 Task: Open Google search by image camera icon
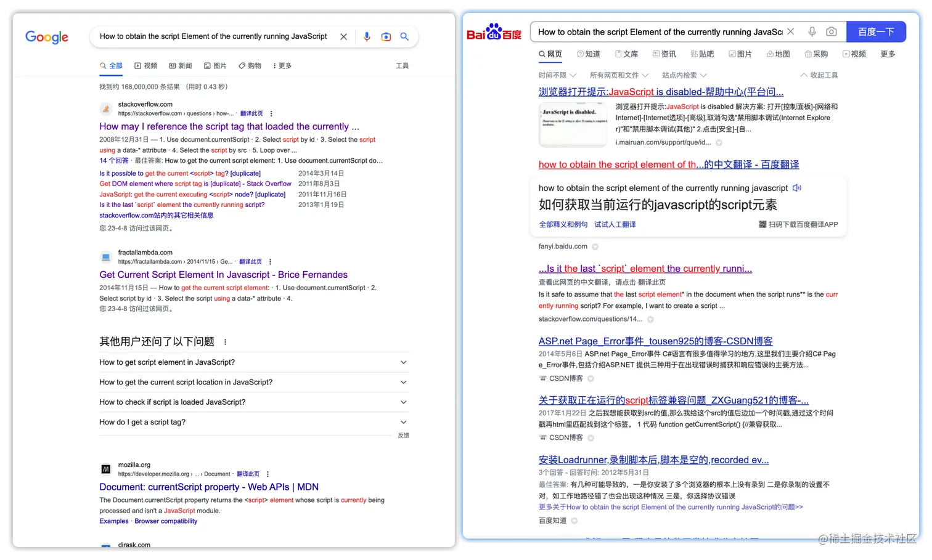[386, 37]
